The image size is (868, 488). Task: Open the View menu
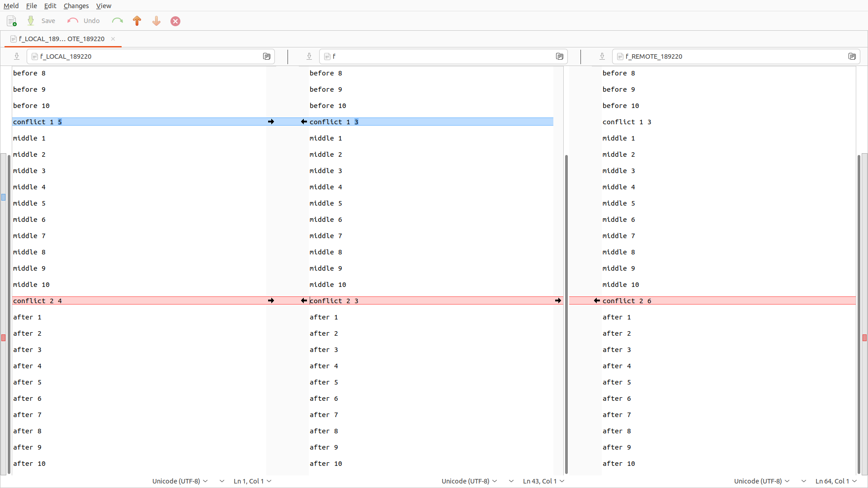pyautogui.click(x=104, y=6)
